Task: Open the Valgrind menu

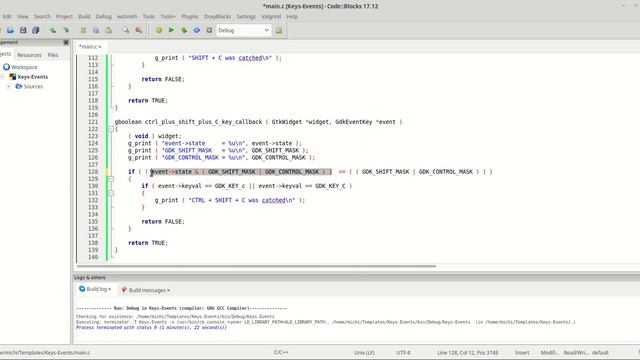Action: (271, 16)
